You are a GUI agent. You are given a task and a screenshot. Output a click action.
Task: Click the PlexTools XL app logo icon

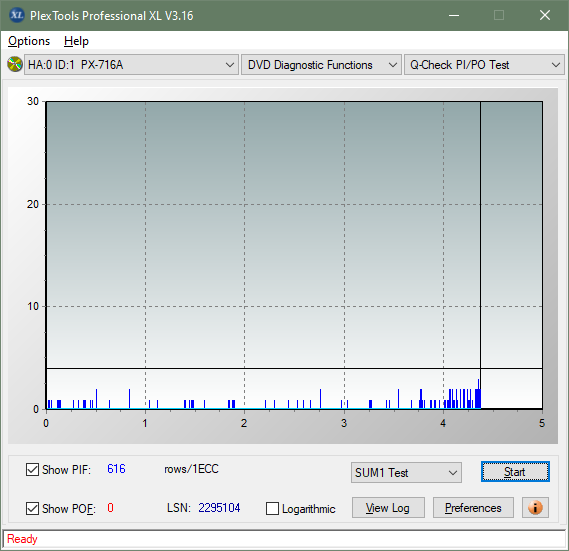(16, 15)
